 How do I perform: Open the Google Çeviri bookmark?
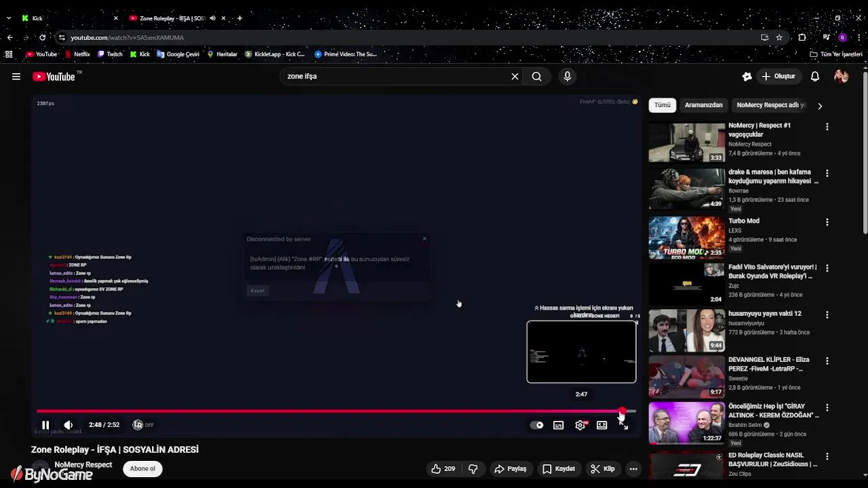click(178, 54)
